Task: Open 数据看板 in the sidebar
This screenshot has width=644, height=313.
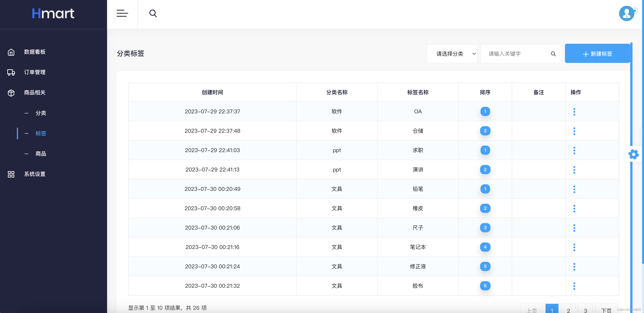Action: [35, 52]
